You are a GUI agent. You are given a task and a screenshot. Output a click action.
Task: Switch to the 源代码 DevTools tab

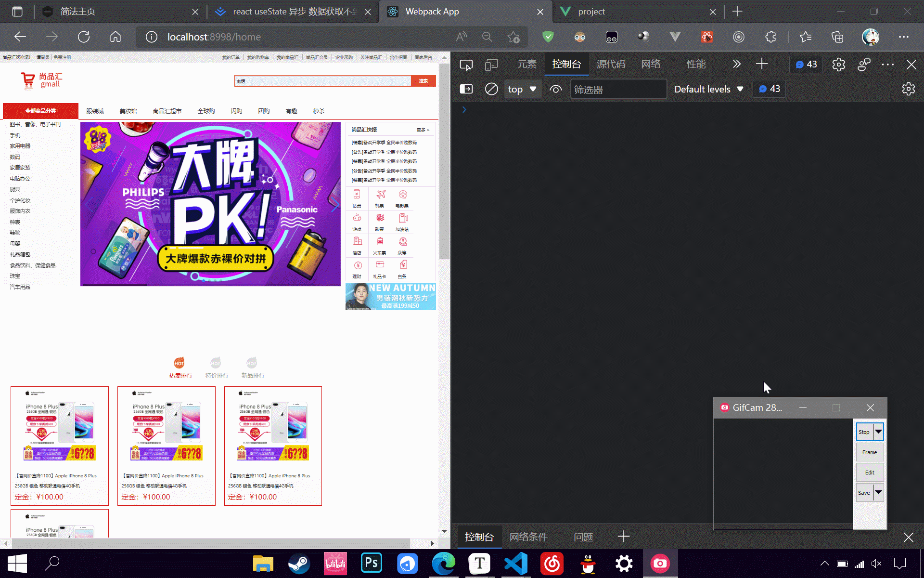[611, 64]
